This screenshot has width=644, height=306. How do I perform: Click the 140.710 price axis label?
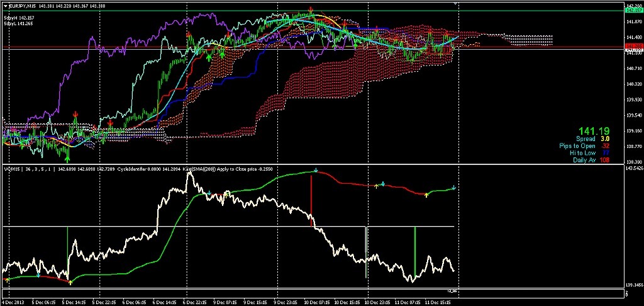pos(633,68)
